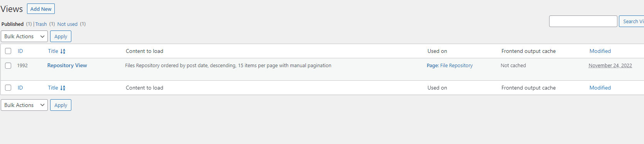Click the sort icon beside bottom Title footer
Screen dimensions: 644x144
63,88
